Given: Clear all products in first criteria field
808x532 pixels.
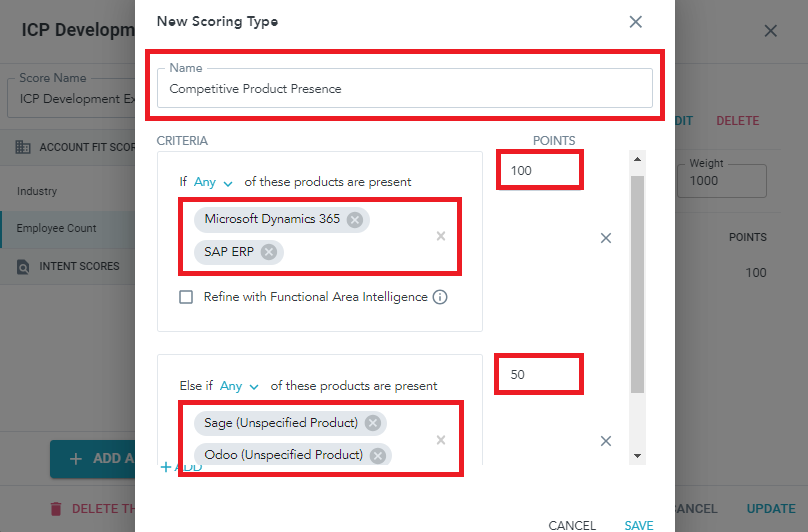Looking at the screenshot, I should pyautogui.click(x=440, y=236).
